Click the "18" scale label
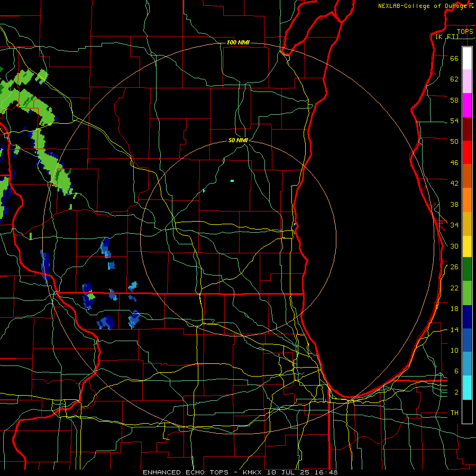 tap(454, 309)
